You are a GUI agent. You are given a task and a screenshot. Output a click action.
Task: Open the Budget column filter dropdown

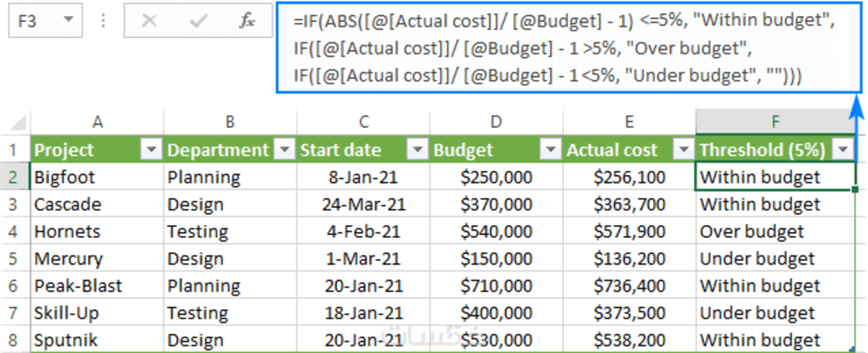pyautogui.click(x=550, y=150)
